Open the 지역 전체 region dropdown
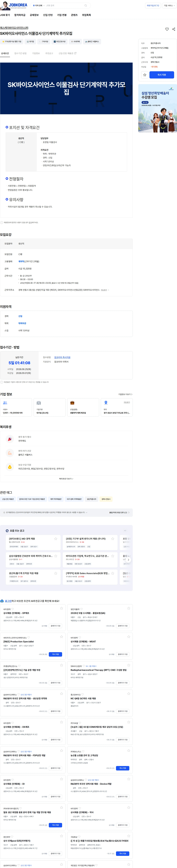 (38, 5)
